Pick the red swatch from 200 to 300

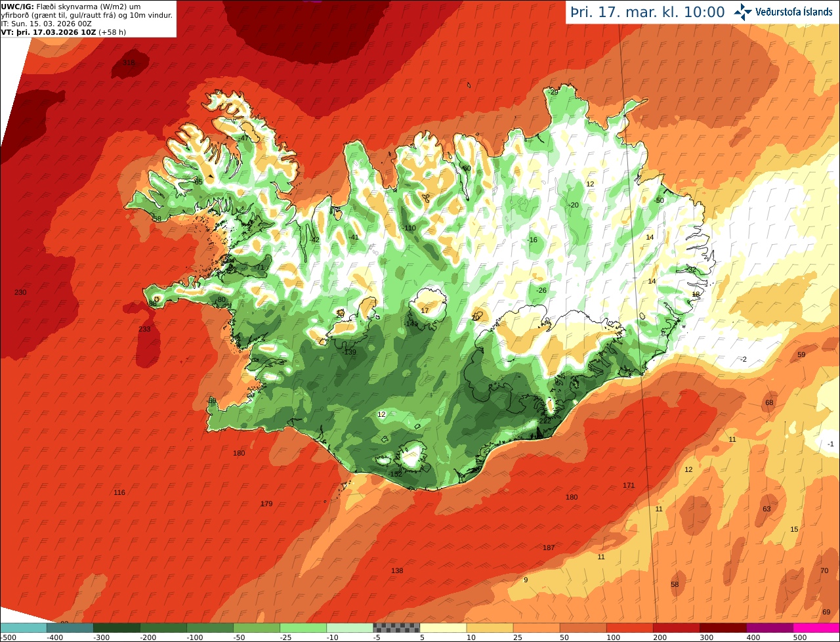tap(676, 628)
